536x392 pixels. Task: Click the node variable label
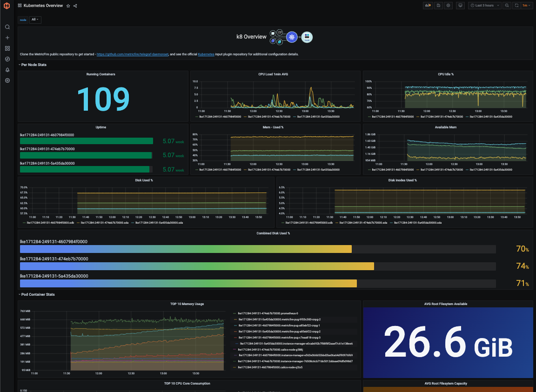coord(23,20)
